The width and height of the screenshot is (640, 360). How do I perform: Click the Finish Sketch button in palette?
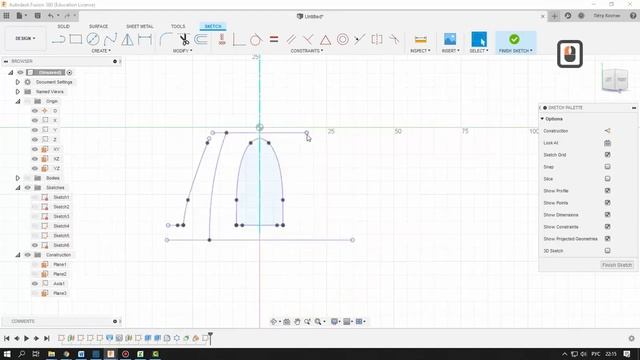617,265
